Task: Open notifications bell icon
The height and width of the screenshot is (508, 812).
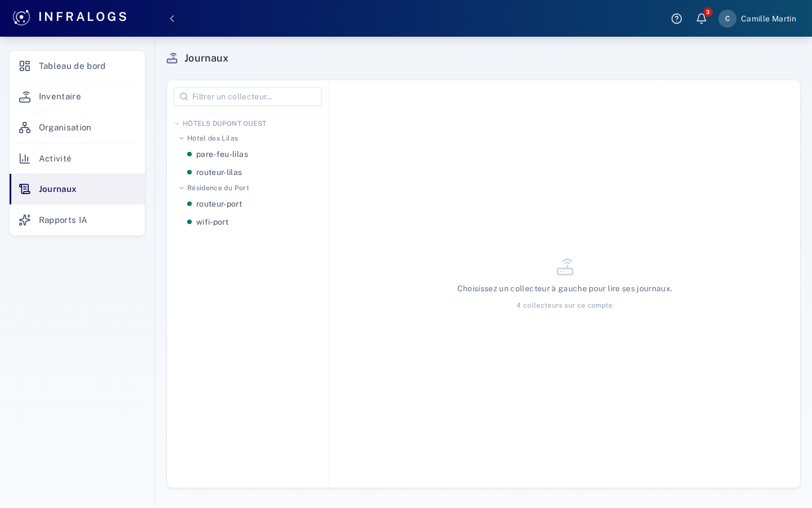Action: tap(701, 19)
